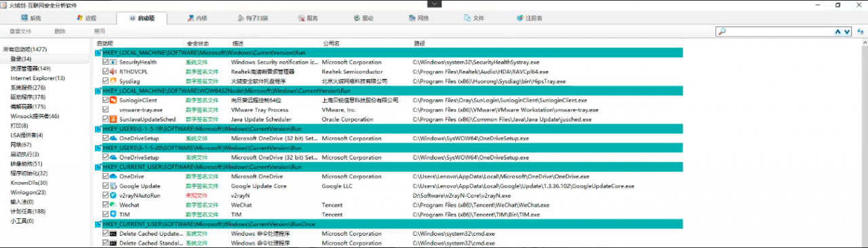
Task: Switch to the 服务 tab
Action: point(307,18)
